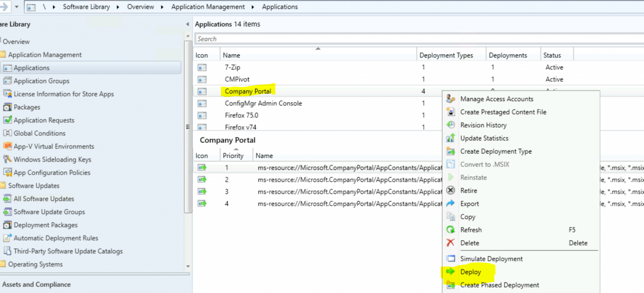Collapse the navigation pane with the double chevron
Screen dimensions: 644x293
tap(188, 24)
